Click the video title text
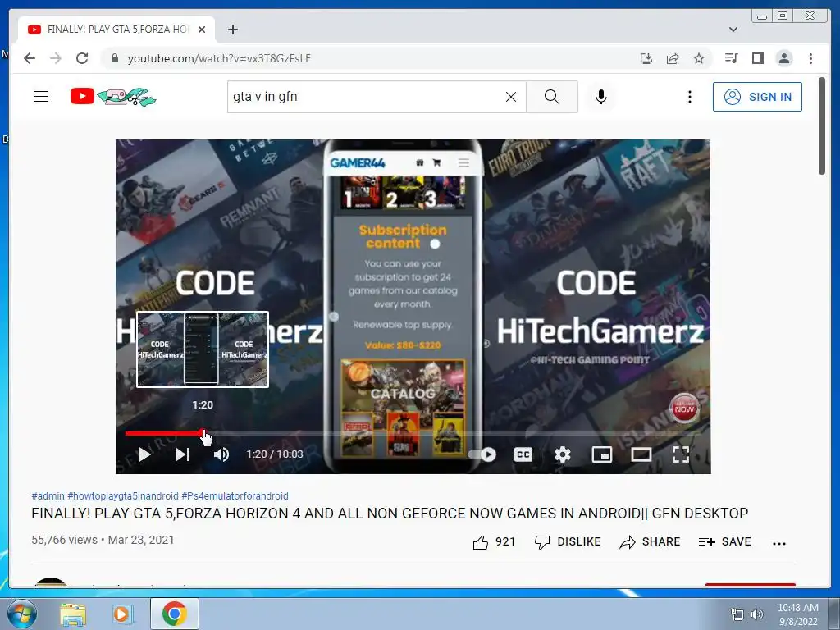This screenshot has width=840, height=630. (x=390, y=514)
